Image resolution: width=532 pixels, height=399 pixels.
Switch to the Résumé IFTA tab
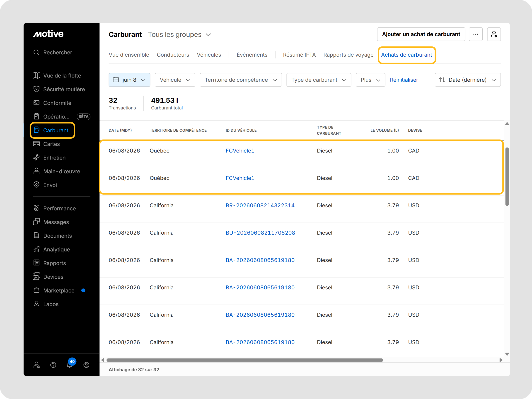coord(299,55)
